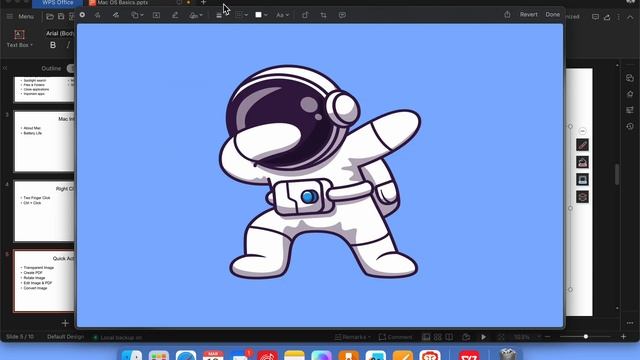Select the crop tool in markup toolbar
Screen dimensions: 640x360
coord(323,15)
